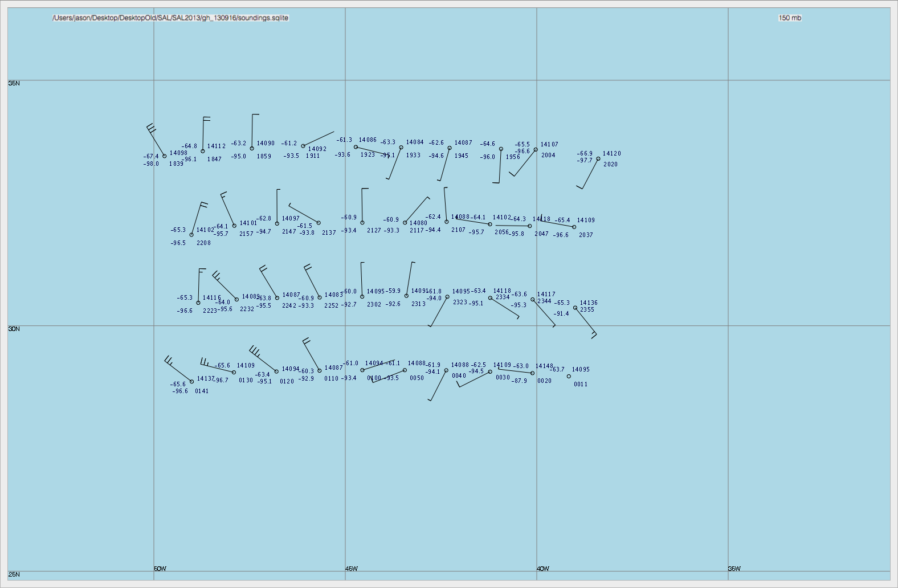The image size is (898, 588).
Task: Click the dewpoint value -87.9
Action: pyautogui.click(x=519, y=381)
